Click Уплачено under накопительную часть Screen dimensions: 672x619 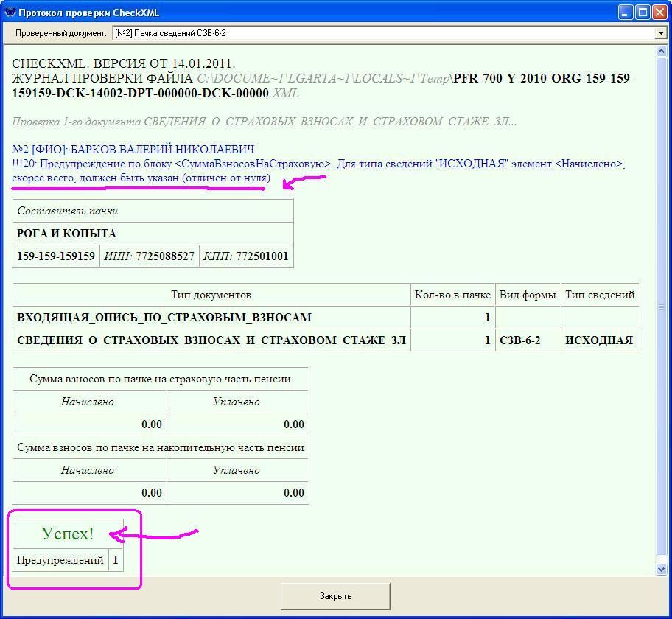(x=237, y=470)
